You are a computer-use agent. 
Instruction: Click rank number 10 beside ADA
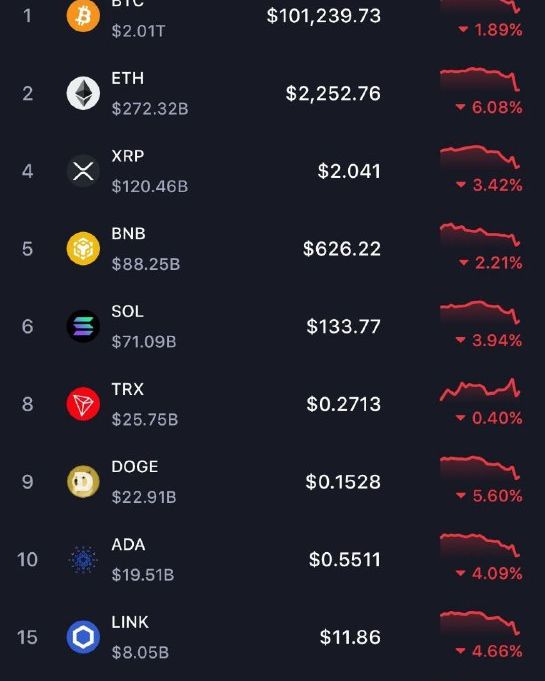pos(27,559)
